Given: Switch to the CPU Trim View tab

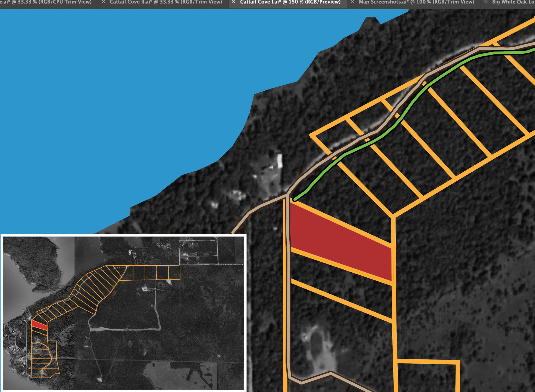Looking at the screenshot, I should [47, 2].
